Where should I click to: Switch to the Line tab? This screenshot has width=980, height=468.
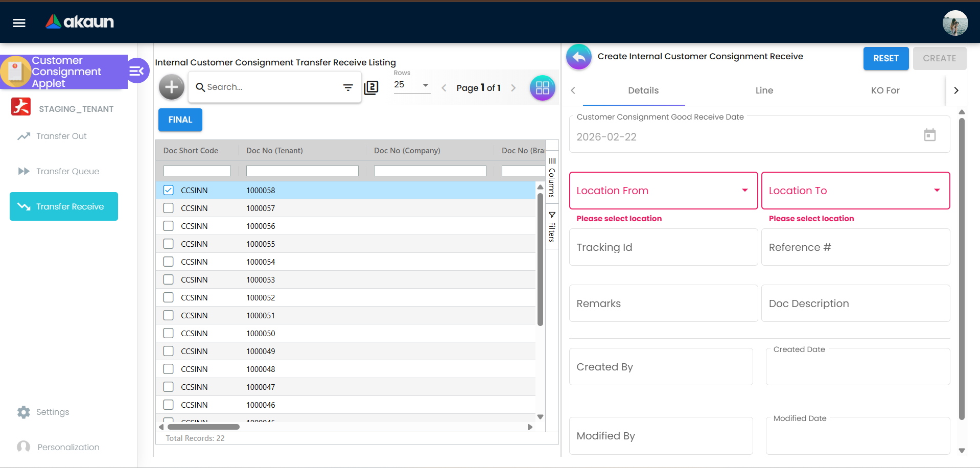[764, 90]
